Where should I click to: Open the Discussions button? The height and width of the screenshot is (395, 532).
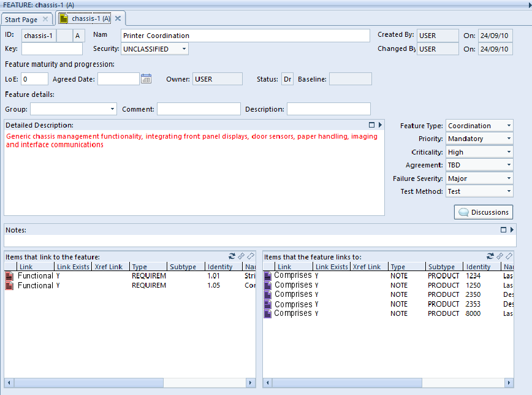tap(484, 212)
